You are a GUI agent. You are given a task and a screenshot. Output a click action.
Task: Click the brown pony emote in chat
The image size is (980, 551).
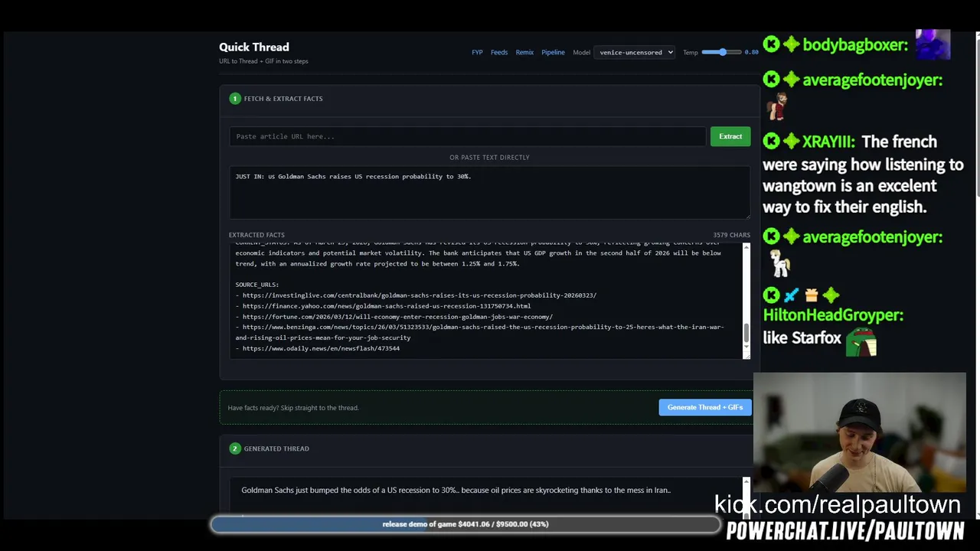(x=777, y=106)
